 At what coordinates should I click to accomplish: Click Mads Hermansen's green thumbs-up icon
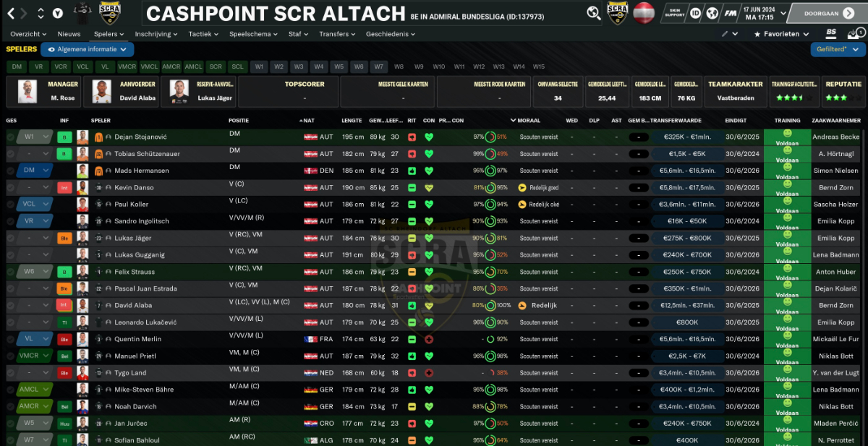point(412,171)
